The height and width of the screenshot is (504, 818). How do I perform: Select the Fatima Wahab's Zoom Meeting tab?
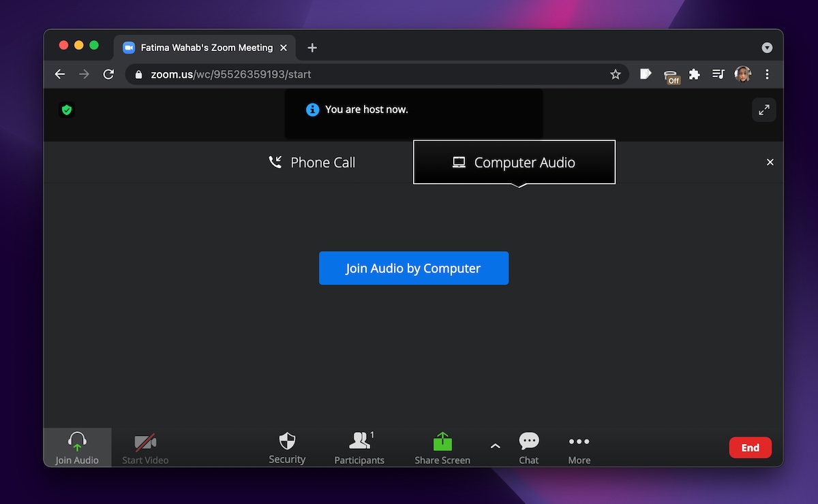(204, 48)
